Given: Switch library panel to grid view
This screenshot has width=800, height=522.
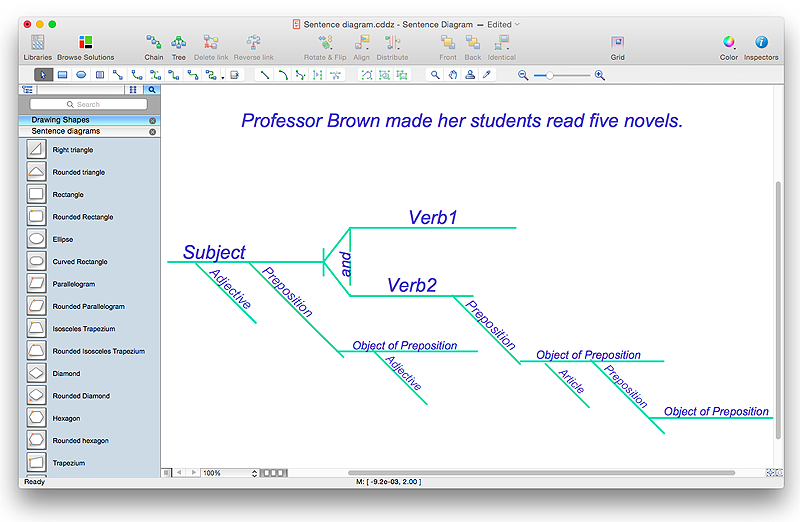Looking at the screenshot, I should point(133,90).
